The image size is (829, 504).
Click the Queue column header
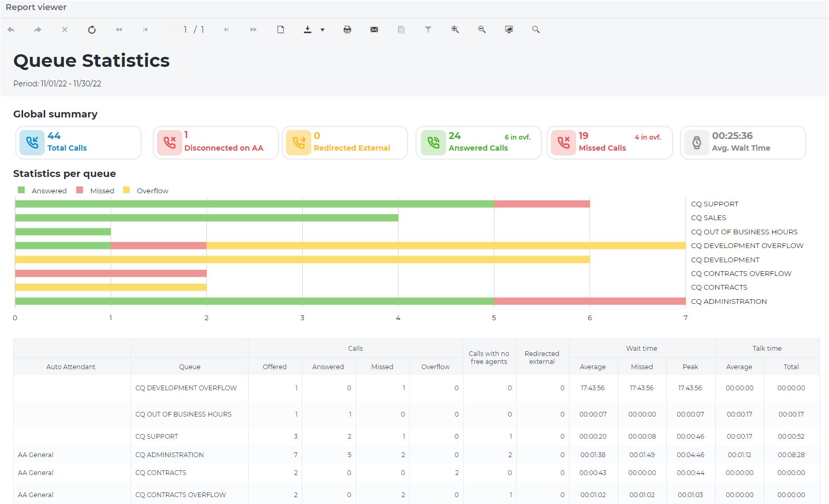(190, 367)
